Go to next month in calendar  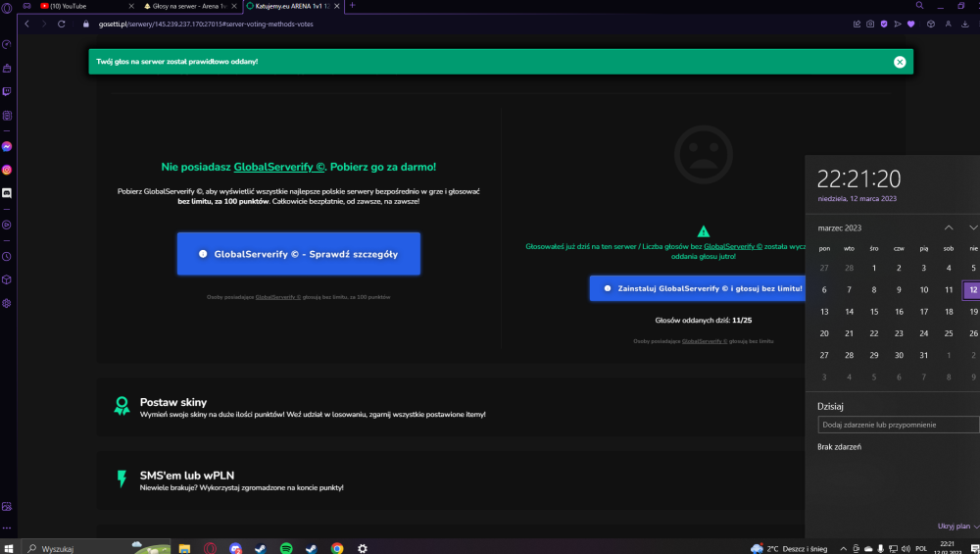point(973,227)
